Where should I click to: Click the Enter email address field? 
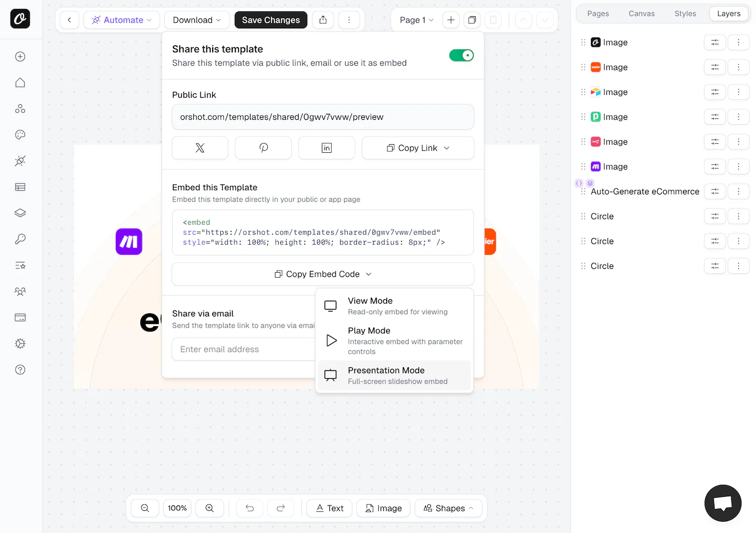point(243,349)
